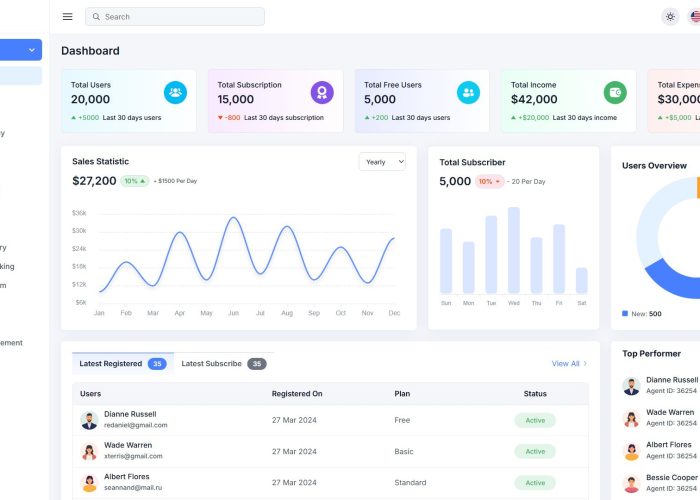Click the Status column header

(x=535, y=393)
